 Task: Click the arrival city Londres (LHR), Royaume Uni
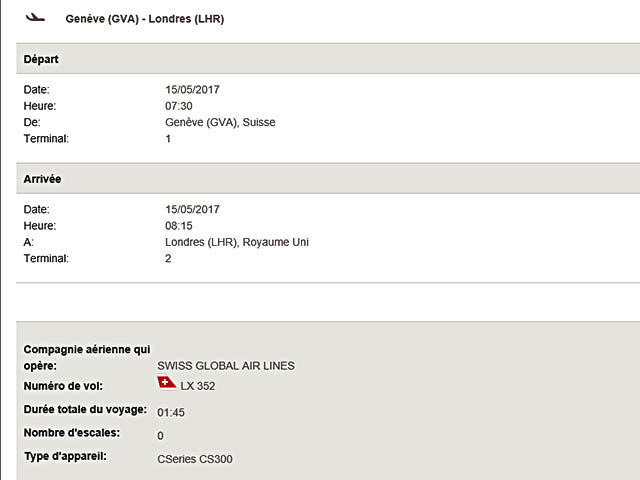click(x=237, y=242)
